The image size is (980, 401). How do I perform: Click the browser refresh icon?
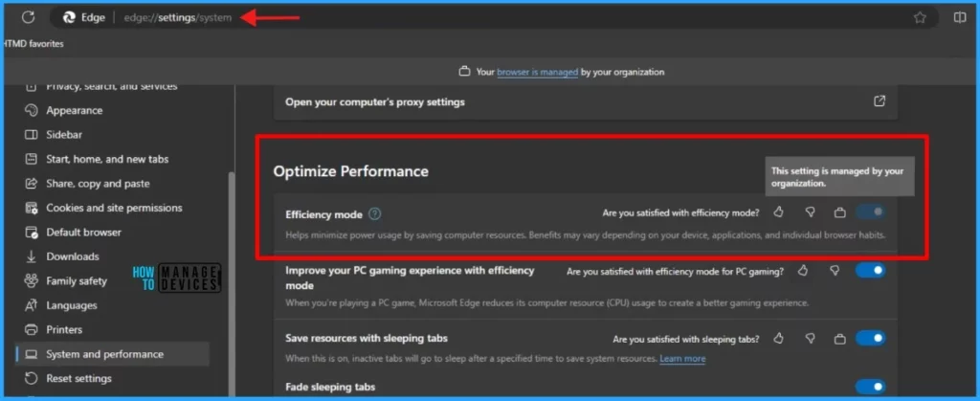point(28,17)
